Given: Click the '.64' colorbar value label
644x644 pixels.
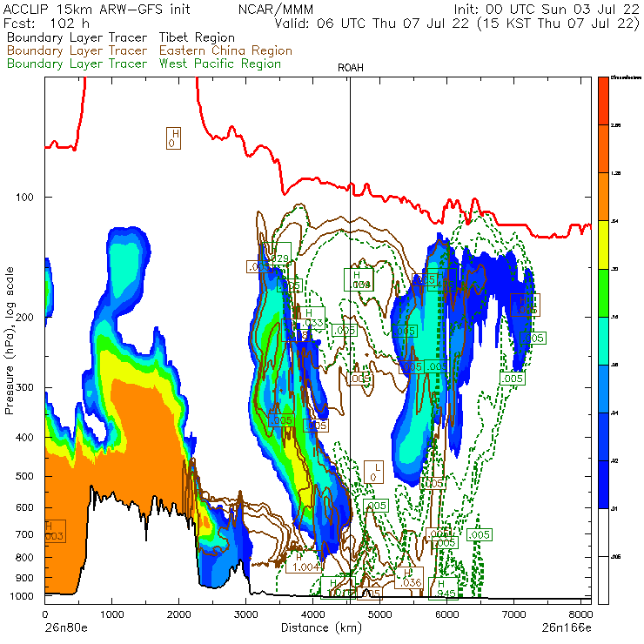Looking at the screenshot, I should tap(614, 221).
